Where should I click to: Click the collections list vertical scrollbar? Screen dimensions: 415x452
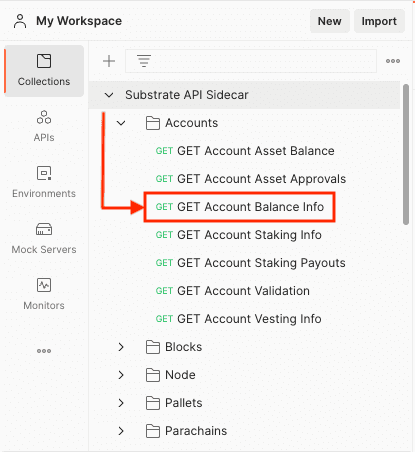pyautogui.click(x=406, y=155)
